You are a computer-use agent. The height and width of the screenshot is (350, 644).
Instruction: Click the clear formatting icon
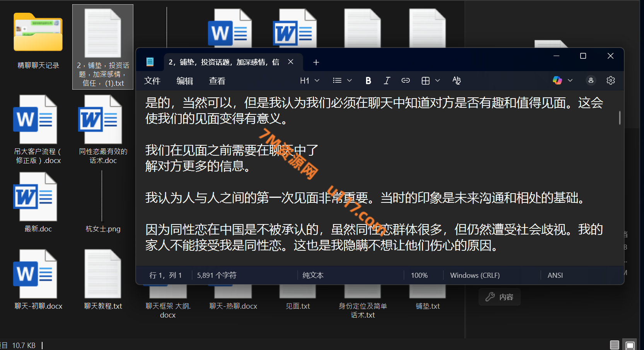[457, 80]
